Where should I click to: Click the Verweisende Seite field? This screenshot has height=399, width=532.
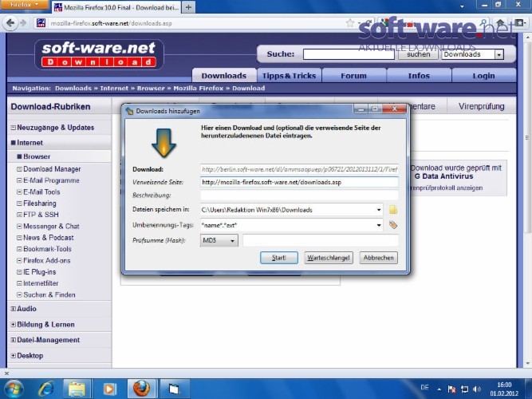pyautogui.click(x=299, y=182)
